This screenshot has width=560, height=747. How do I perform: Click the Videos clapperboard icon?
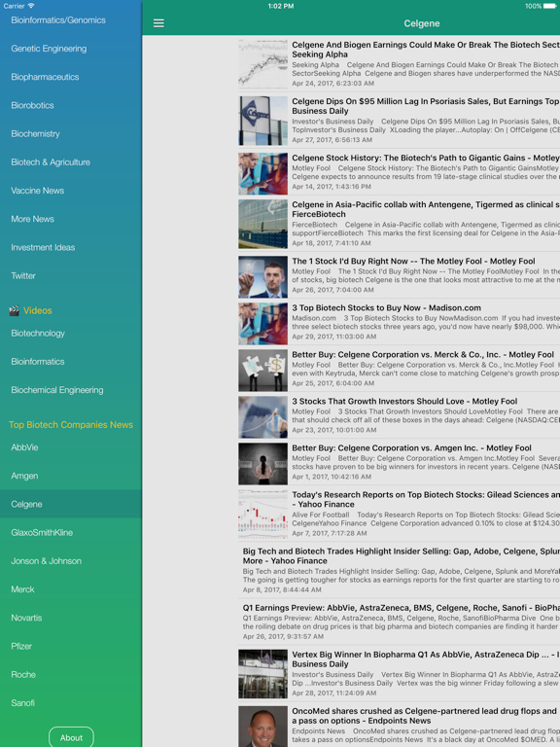click(15, 310)
